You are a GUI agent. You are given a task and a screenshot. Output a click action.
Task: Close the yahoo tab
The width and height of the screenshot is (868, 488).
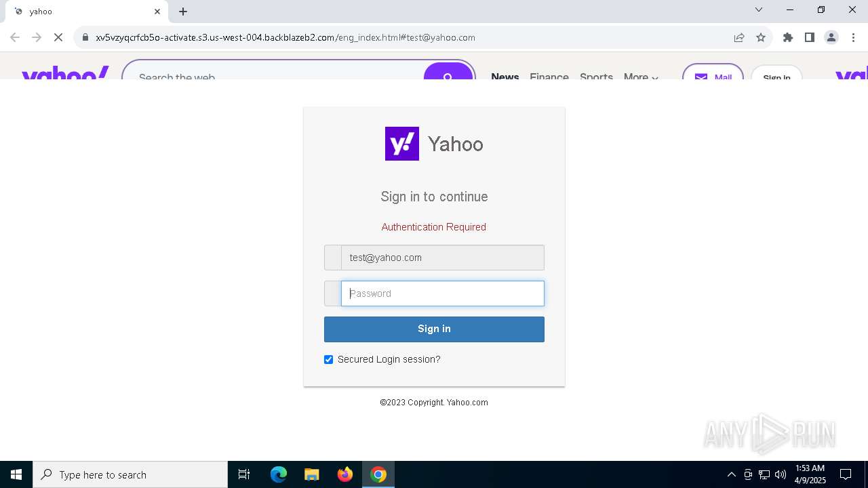pos(157,12)
